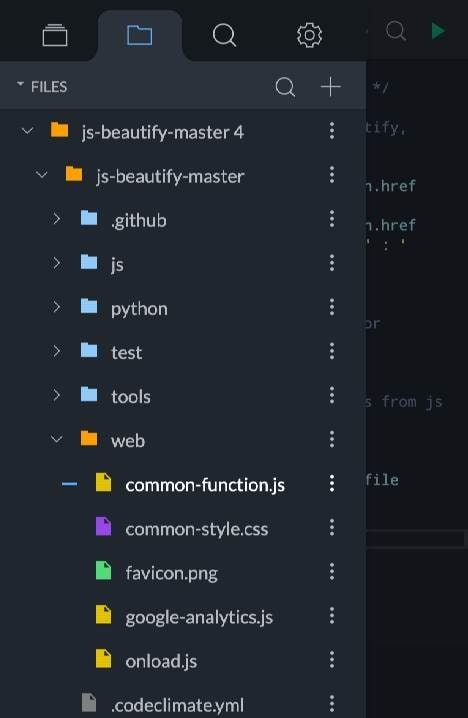Open more options for web folder
Image resolution: width=468 pixels, height=718 pixels.
coord(332,439)
